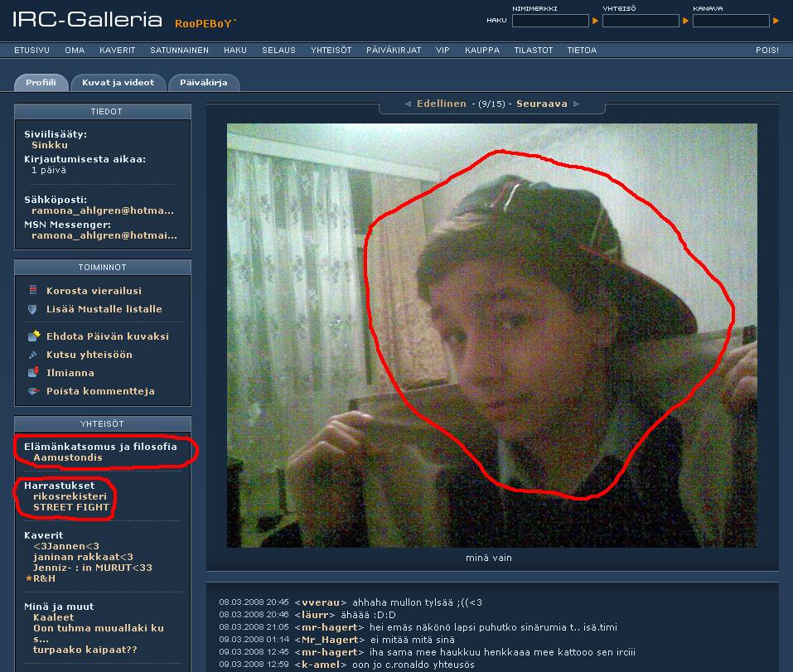This screenshot has width=793, height=672.
Task: Open TIETOA in the navigation bar
Action: 582,50
